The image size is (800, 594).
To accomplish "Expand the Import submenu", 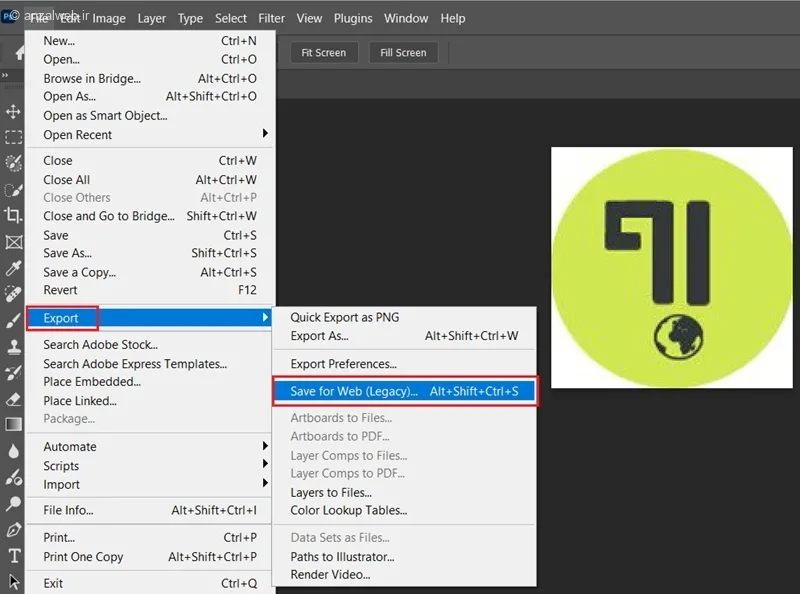I will pos(149,484).
